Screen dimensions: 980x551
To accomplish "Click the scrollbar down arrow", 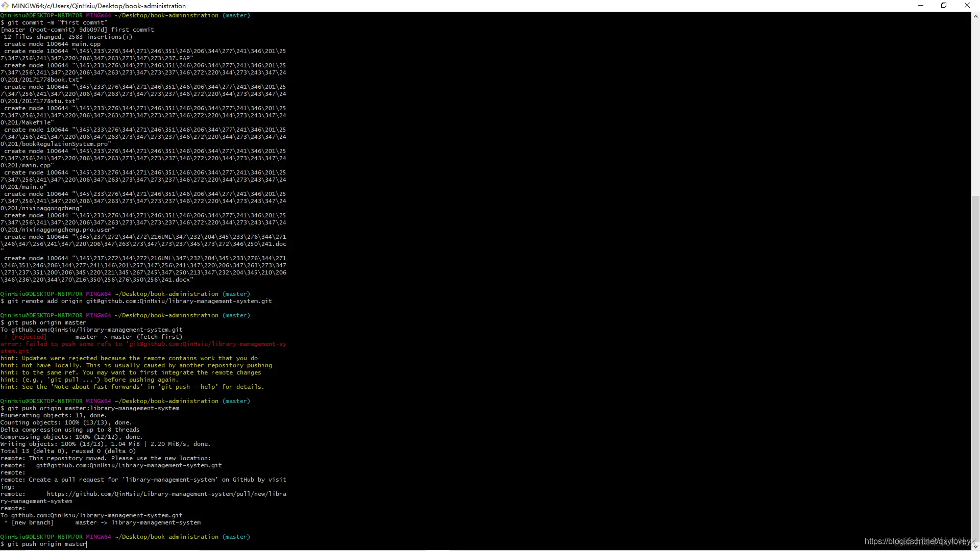I will (x=975, y=546).
